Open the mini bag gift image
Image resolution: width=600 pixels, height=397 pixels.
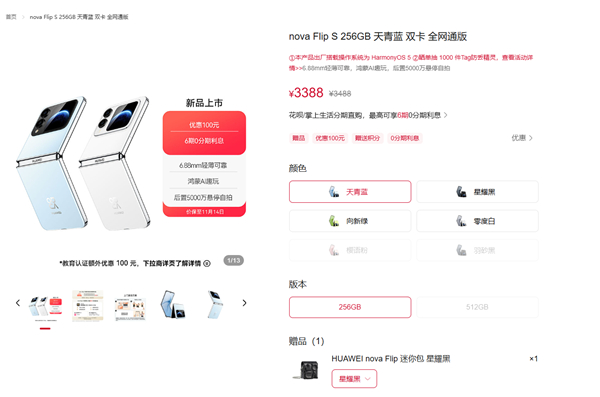[x=306, y=370]
